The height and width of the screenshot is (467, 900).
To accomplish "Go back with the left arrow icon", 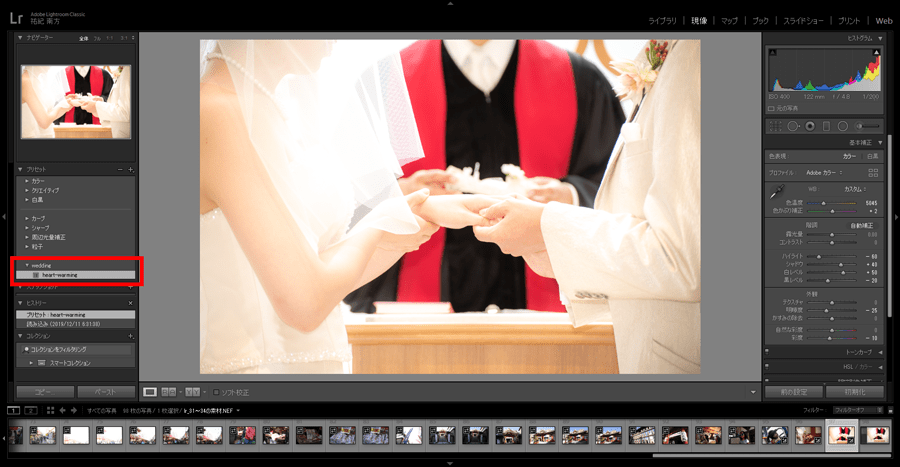I will click(x=63, y=410).
